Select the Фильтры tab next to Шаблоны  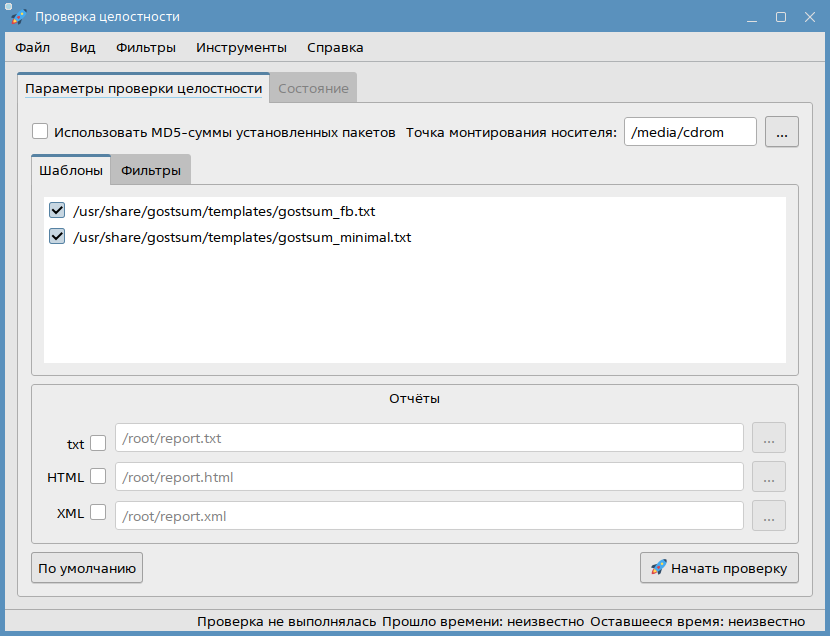[x=151, y=171]
